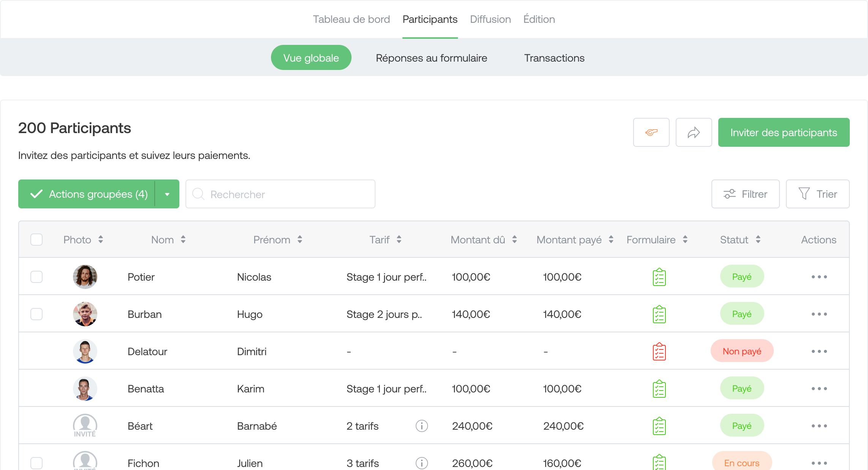Focus the Rechercher search field
The width and height of the screenshot is (868, 470).
(x=280, y=194)
